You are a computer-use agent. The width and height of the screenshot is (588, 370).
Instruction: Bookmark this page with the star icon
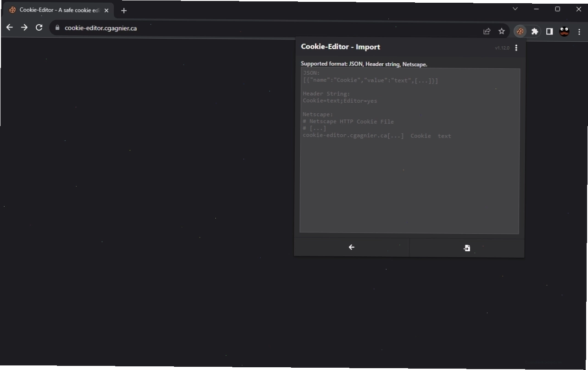point(502,31)
